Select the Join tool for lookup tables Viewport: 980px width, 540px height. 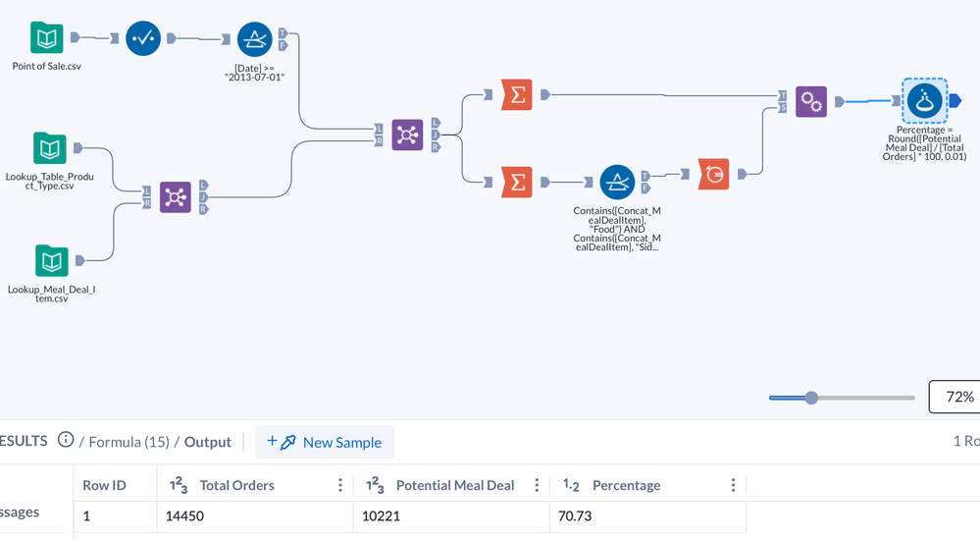click(175, 196)
